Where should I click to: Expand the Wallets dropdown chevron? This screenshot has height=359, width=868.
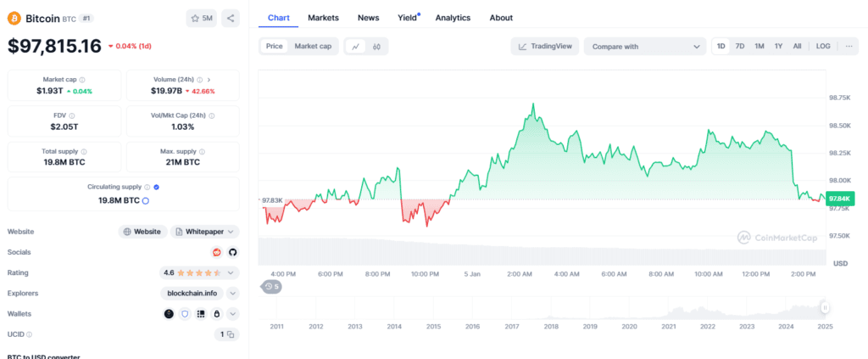233,313
